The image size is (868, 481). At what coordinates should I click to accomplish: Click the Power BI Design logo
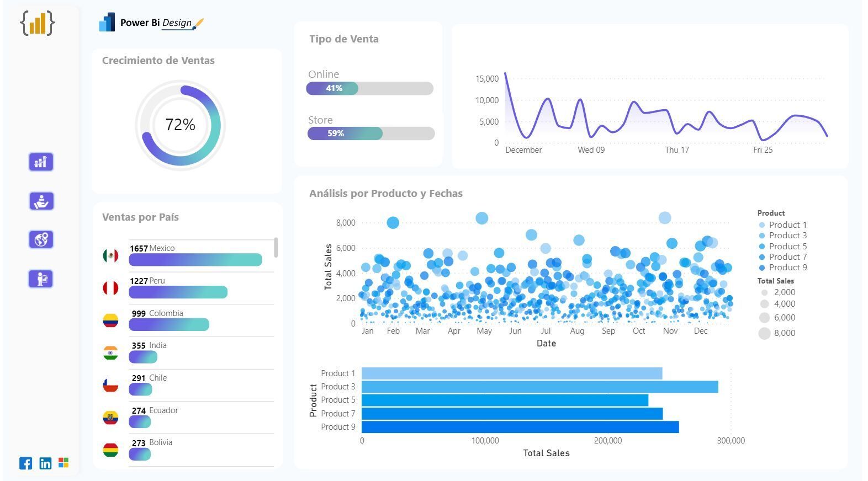[151, 23]
